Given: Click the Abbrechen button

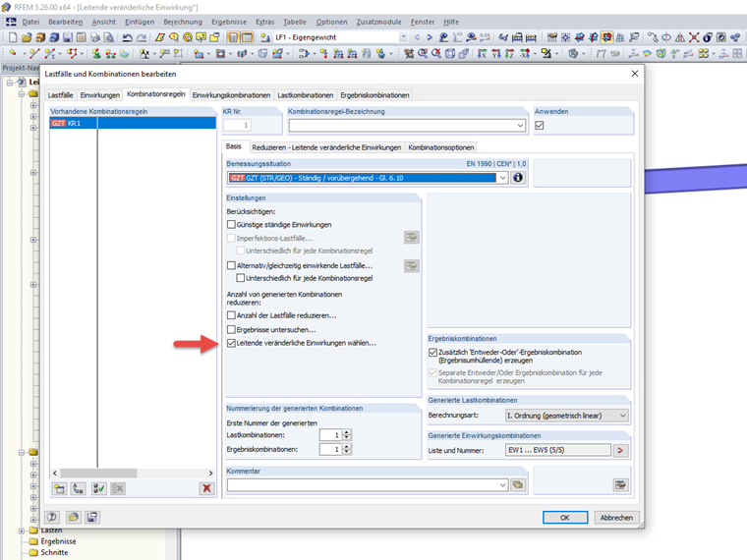Looking at the screenshot, I should click(616, 518).
